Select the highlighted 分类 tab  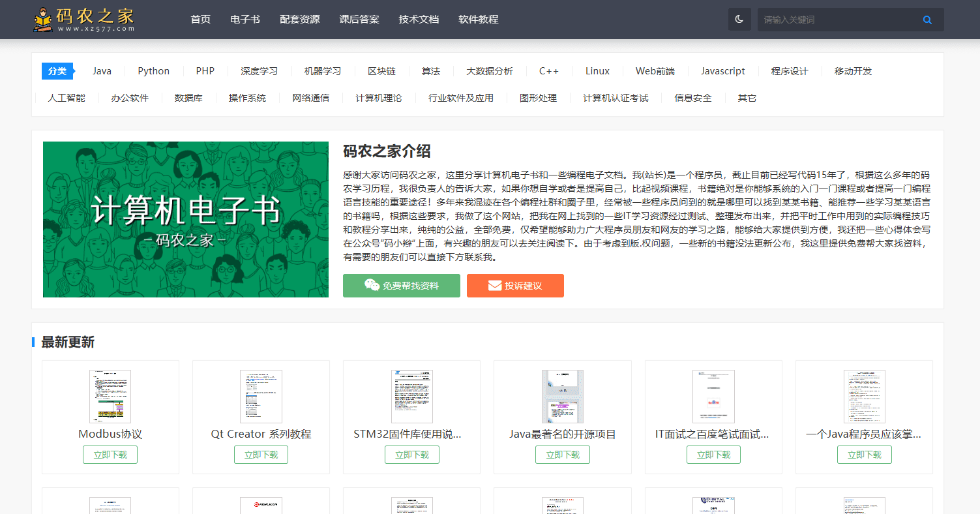coord(57,71)
